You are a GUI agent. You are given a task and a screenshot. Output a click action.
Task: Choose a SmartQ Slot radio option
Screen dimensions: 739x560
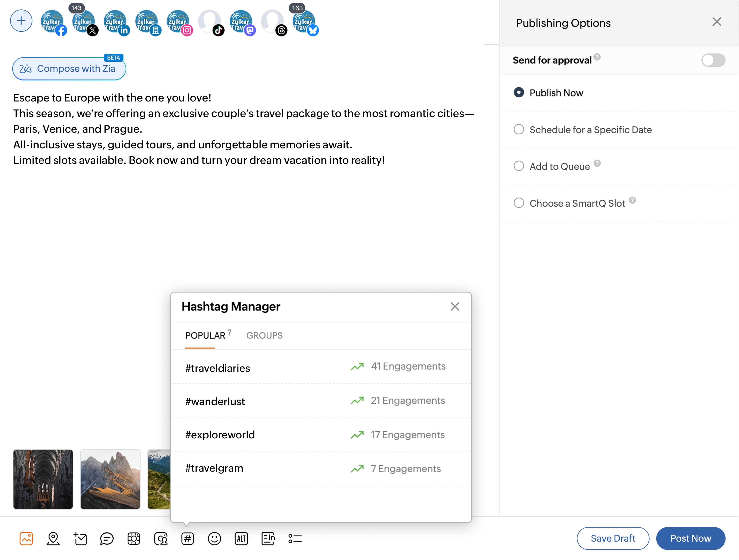coord(519,203)
